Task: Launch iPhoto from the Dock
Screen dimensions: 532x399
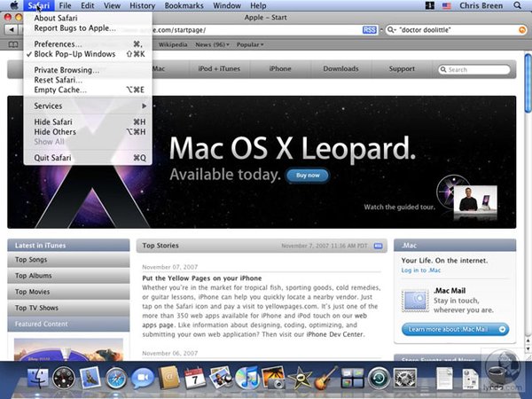Action: 273,378
